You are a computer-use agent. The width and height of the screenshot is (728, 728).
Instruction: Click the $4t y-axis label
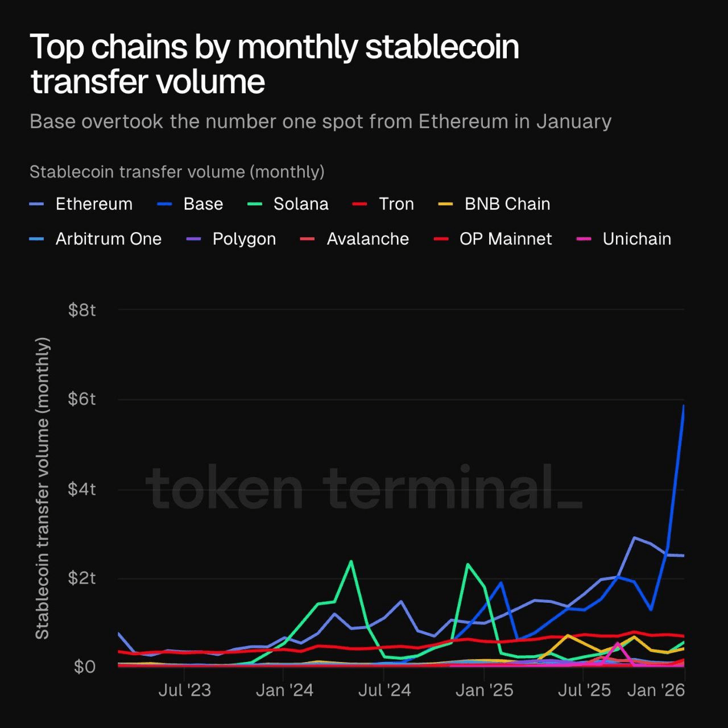tap(82, 489)
